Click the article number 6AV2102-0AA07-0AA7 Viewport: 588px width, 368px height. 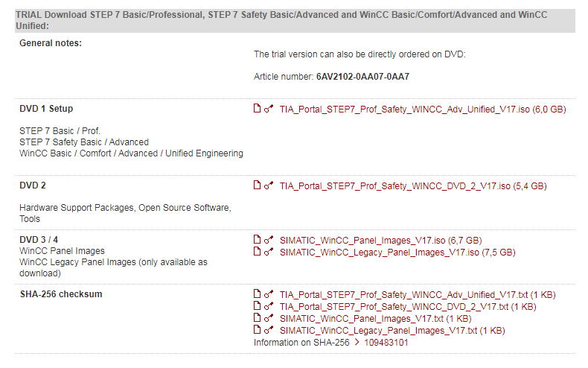(362, 77)
